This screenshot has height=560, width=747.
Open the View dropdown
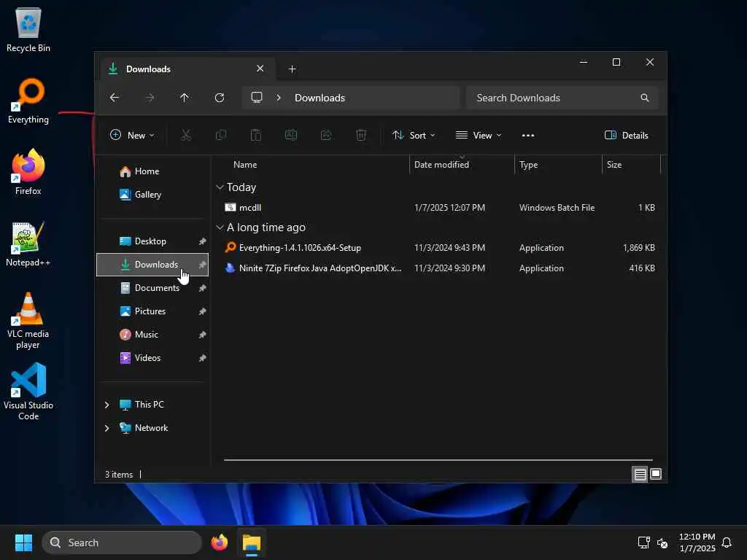[x=479, y=135]
